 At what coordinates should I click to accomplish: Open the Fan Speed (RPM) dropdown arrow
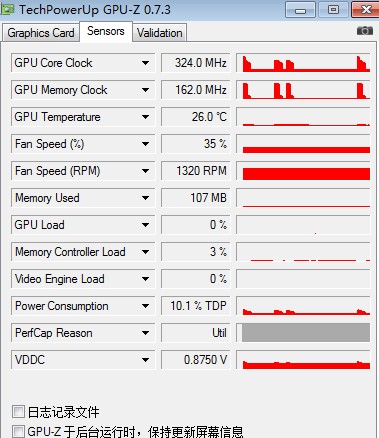click(x=145, y=171)
